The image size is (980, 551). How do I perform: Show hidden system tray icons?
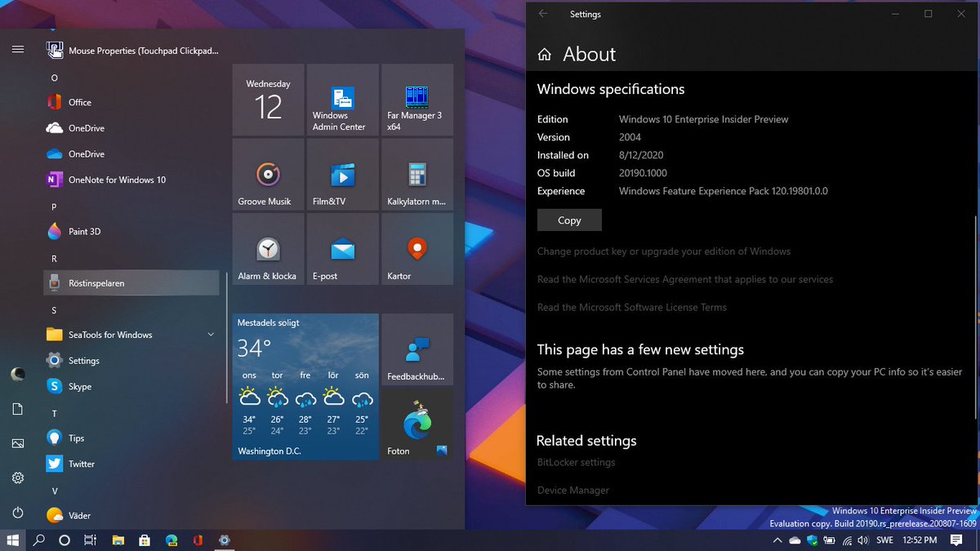coord(777,540)
